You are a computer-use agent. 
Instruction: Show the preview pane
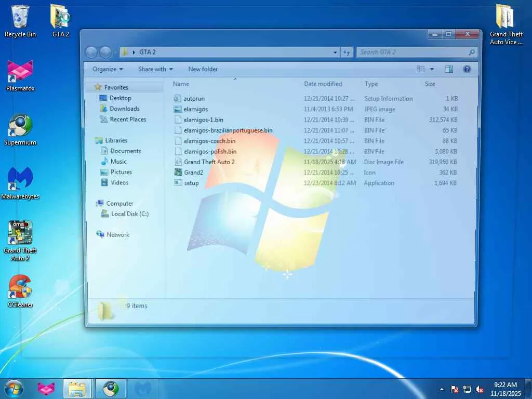tap(448, 69)
